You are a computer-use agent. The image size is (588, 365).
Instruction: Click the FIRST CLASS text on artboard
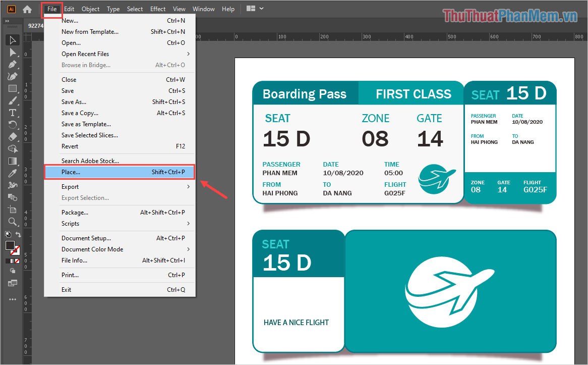pyautogui.click(x=413, y=94)
